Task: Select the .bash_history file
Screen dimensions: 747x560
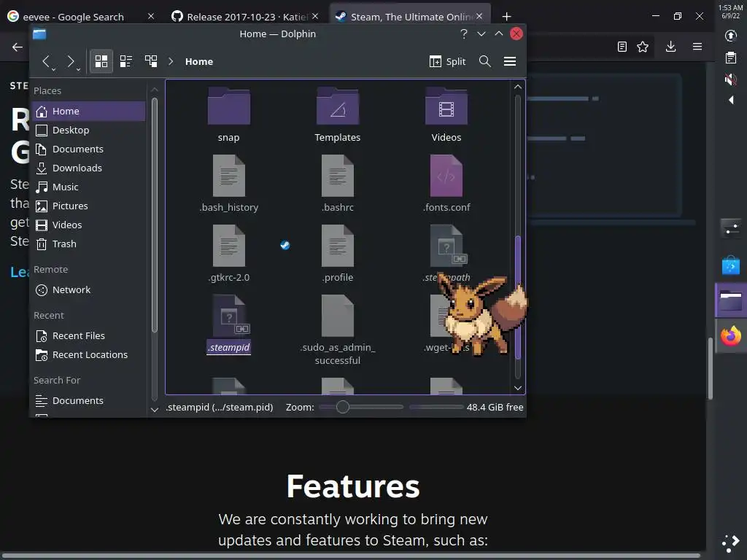Action: pos(228,184)
